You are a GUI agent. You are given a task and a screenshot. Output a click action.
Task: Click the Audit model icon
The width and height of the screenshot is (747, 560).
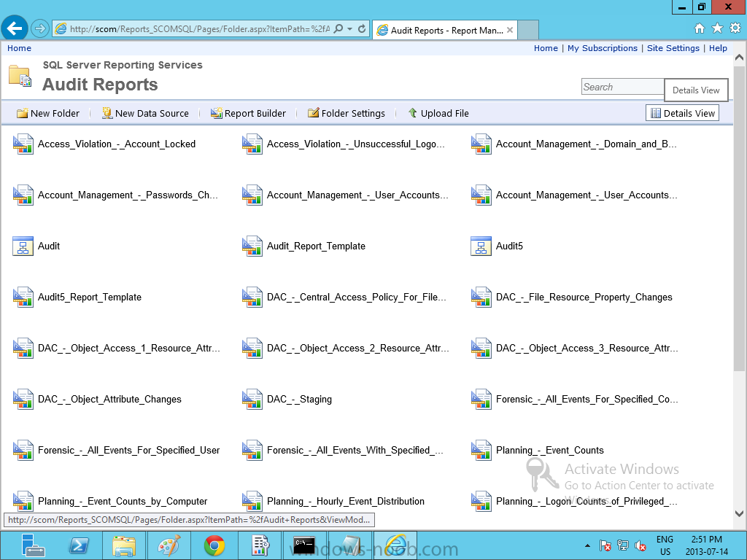[x=23, y=246]
